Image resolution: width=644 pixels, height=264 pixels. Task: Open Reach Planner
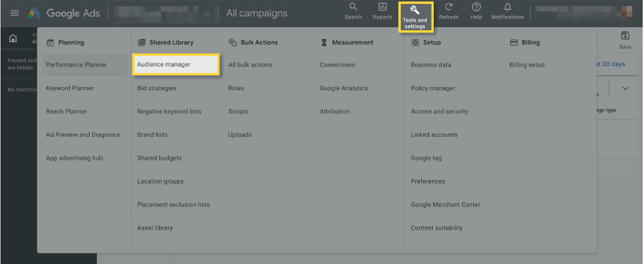pos(67,112)
